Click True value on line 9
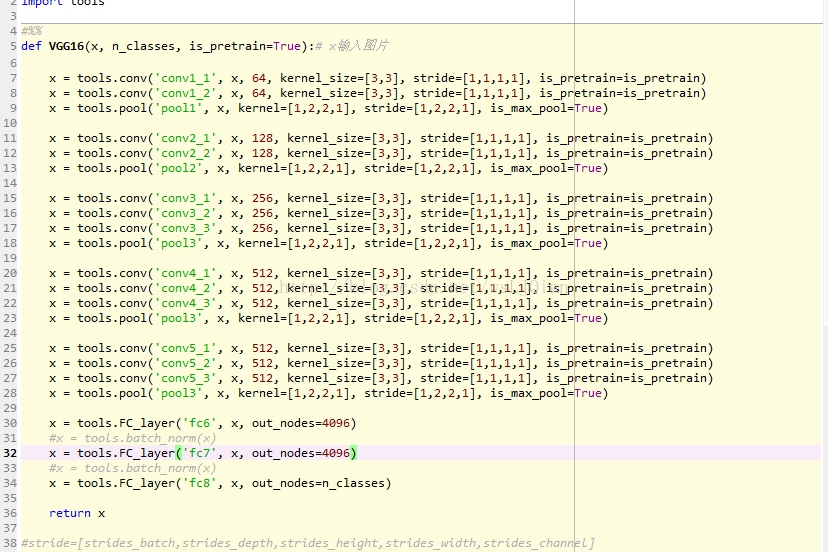The width and height of the screenshot is (828, 552). pos(588,108)
